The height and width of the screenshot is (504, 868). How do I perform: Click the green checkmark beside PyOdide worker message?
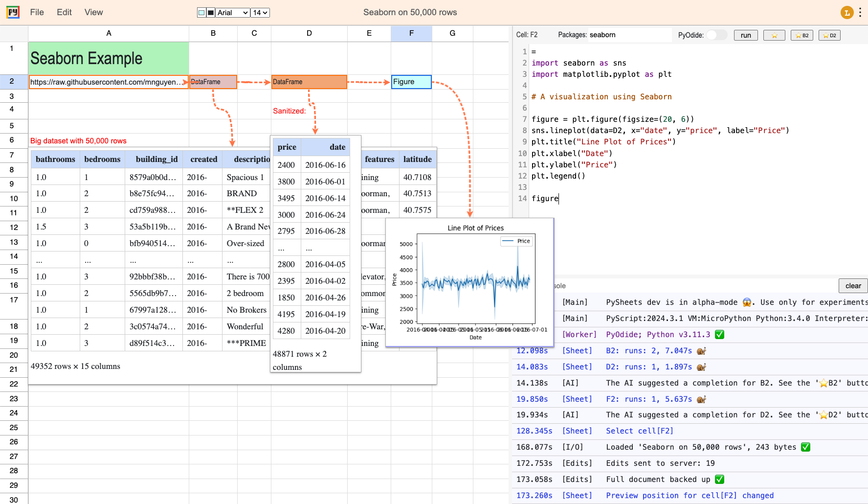(720, 335)
